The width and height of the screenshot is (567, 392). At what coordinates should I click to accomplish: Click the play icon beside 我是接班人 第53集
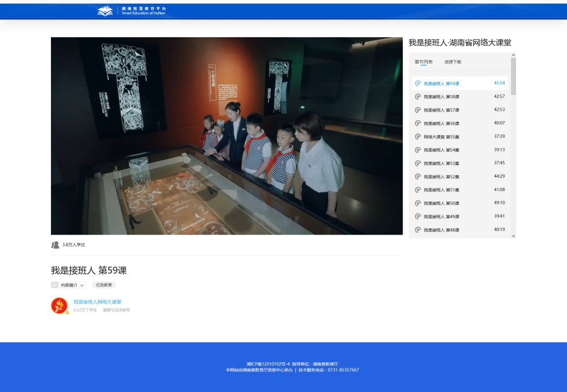pyautogui.click(x=418, y=163)
